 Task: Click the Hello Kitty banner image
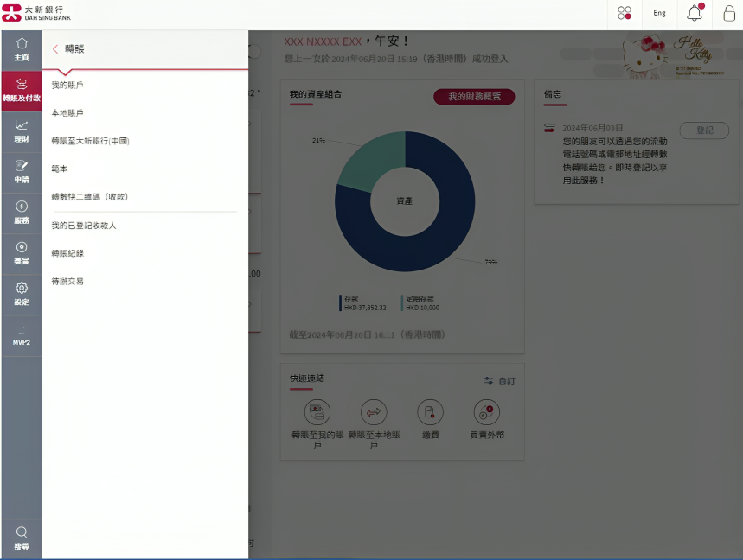[673, 56]
